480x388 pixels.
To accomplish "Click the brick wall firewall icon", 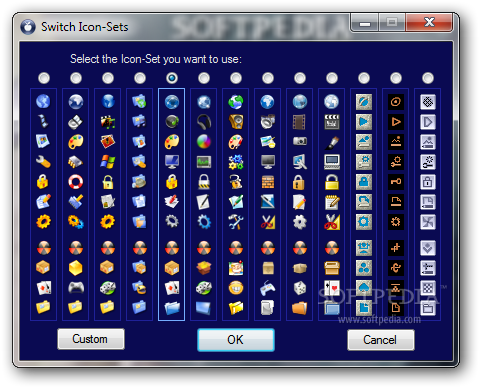I will [268, 182].
